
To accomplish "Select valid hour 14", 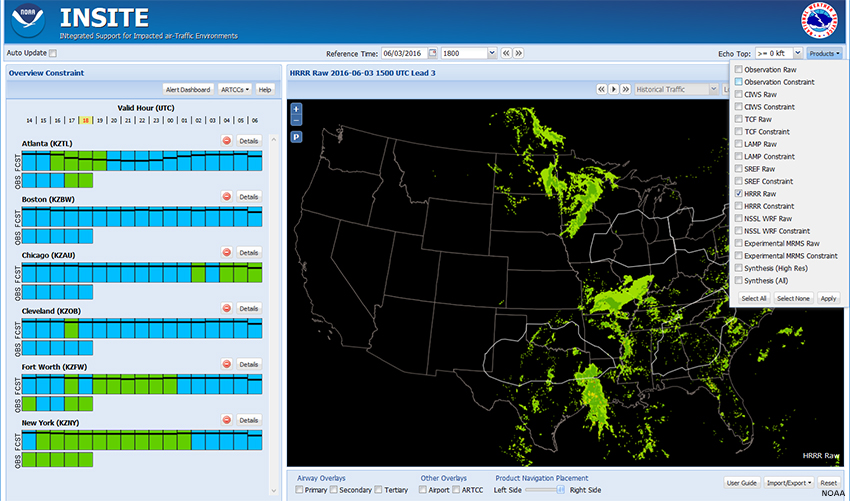I will tap(29, 120).
